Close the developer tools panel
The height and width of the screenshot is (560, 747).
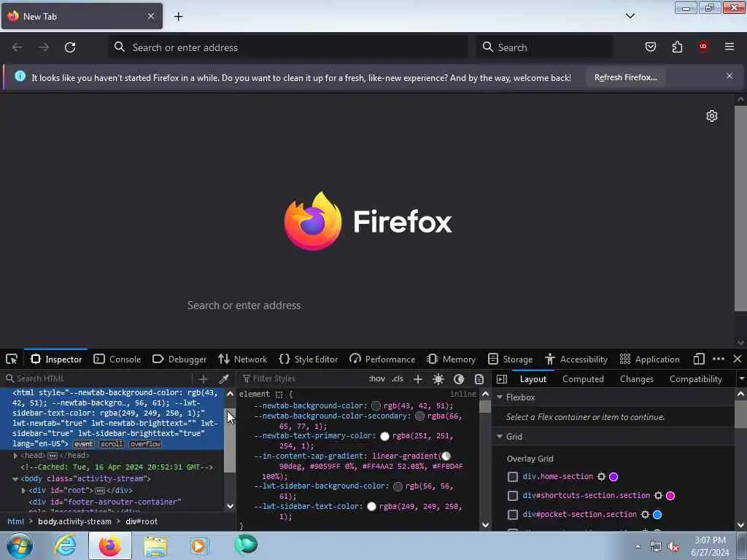(737, 359)
